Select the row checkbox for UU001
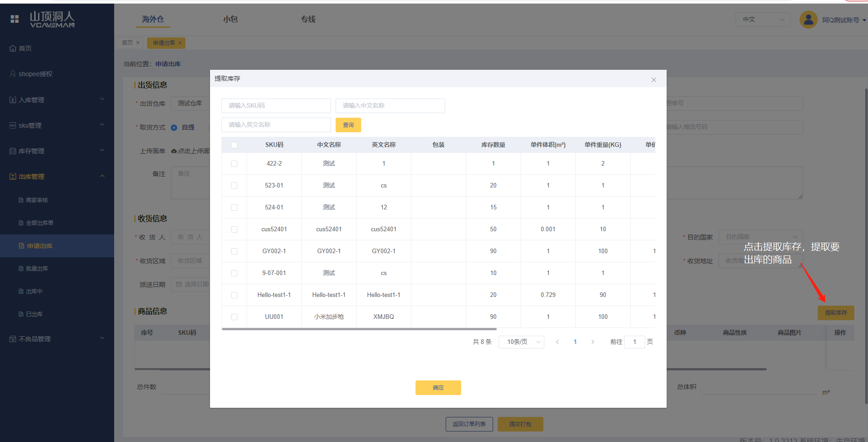868x442 pixels. 234,317
